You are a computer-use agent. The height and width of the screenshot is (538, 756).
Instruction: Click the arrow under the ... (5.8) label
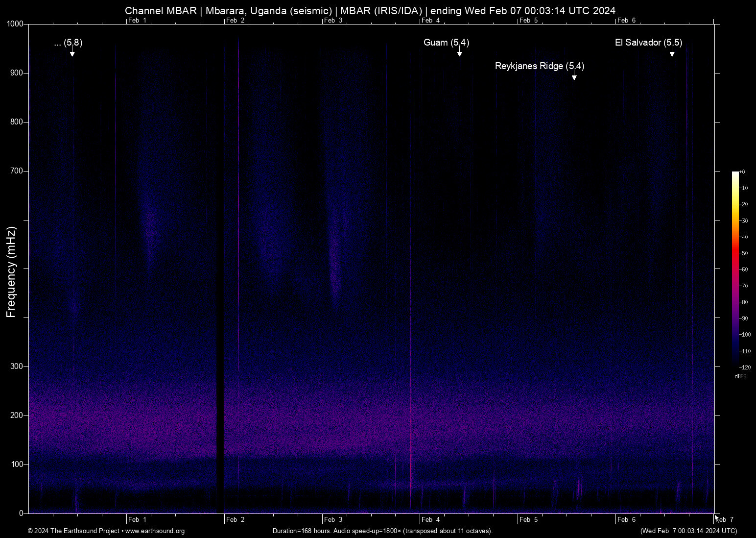coord(72,52)
